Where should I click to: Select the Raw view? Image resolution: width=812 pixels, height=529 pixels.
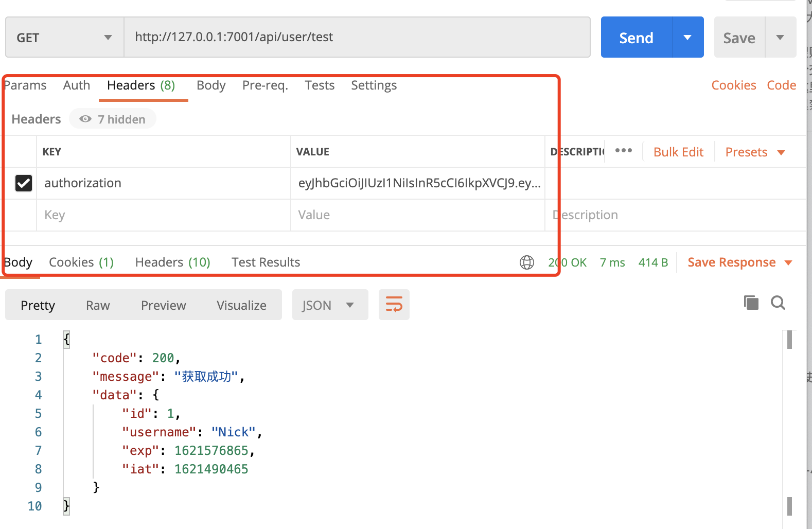pyautogui.click(x=98, y=305)
